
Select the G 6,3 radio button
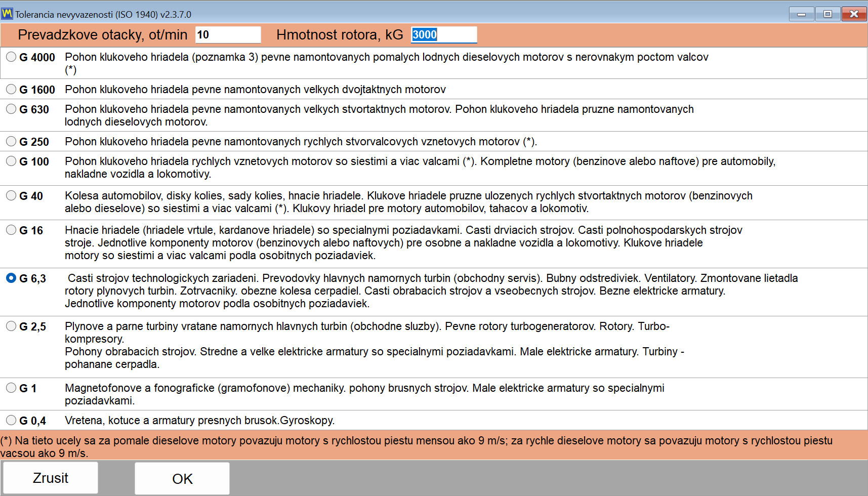(11, 278)
